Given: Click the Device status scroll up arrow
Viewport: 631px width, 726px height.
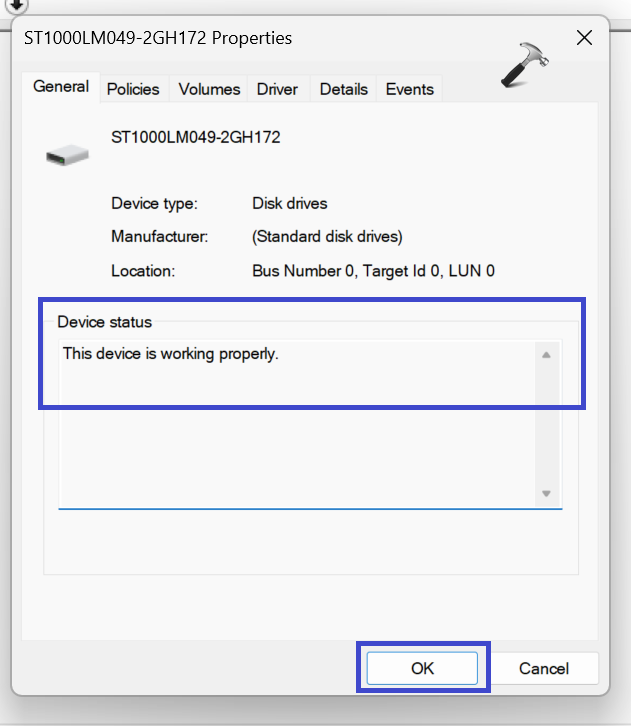Looking at the screenshot, I should point(546,355).
